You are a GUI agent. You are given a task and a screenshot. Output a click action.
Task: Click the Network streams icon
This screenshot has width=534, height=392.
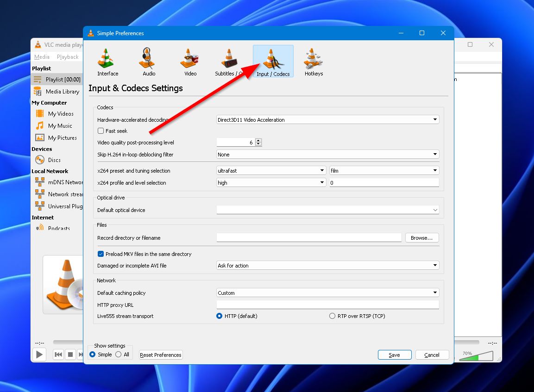(40, 194)
